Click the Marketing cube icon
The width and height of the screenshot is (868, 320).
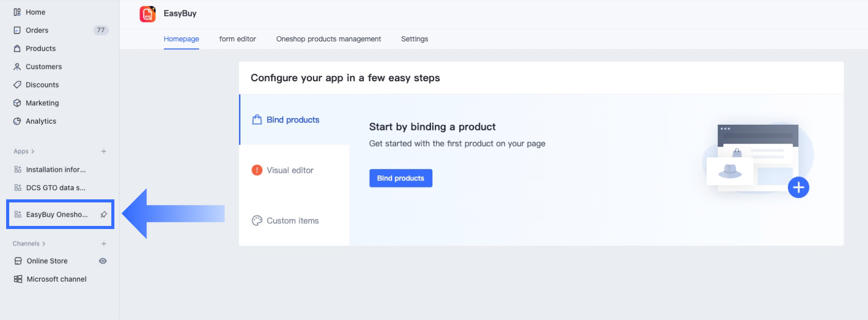click(17, 103)
